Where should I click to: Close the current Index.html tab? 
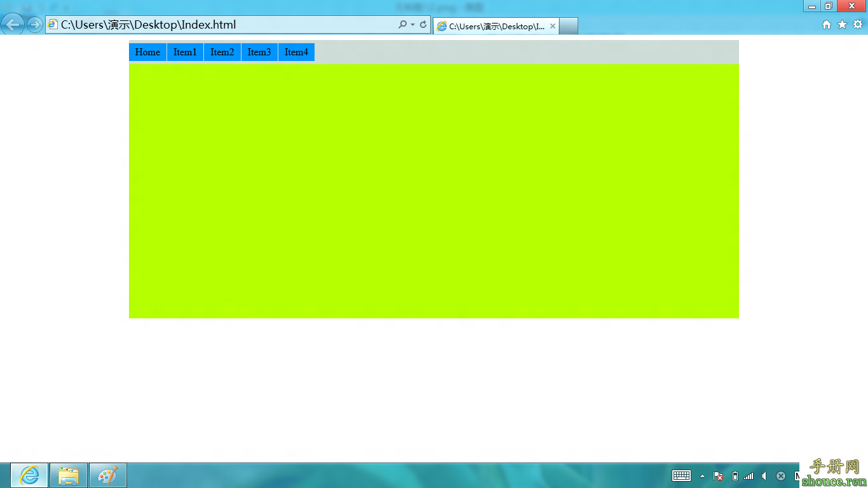pyautogui.click(x=553, y=27)
